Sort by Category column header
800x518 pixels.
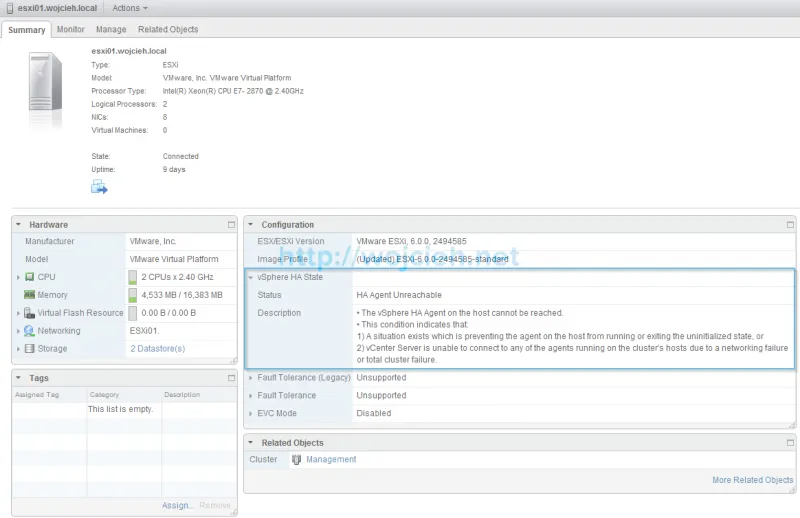(x=124, y=394)
